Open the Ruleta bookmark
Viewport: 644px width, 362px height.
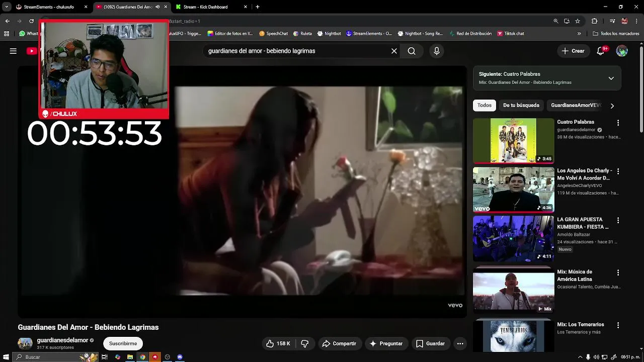[302, 34]
